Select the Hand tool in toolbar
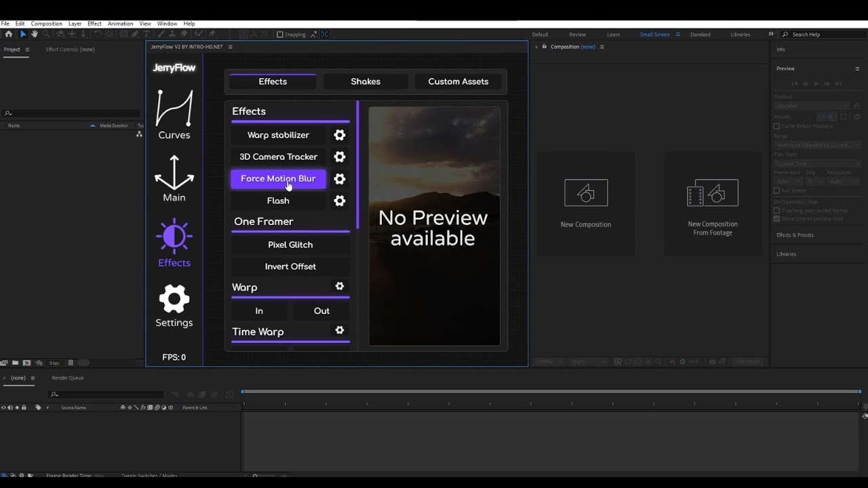Image resolution: width=868 pixels, height=488 pixels. [x=35, y=34]
